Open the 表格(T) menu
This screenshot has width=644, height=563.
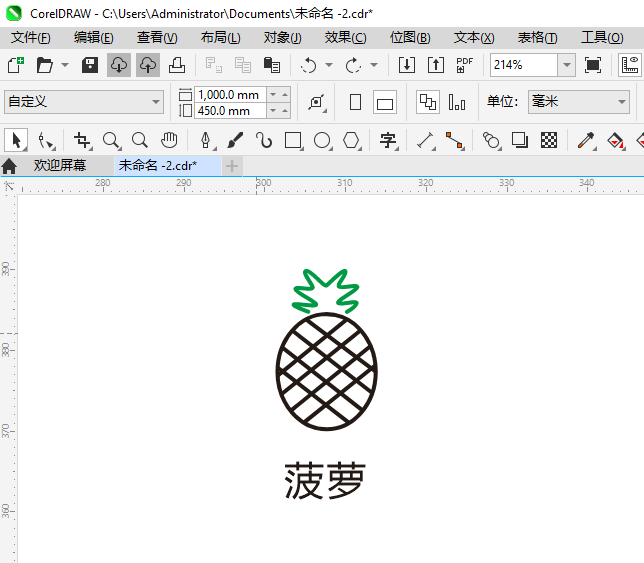pyautogui.click(x=537, y=38)
